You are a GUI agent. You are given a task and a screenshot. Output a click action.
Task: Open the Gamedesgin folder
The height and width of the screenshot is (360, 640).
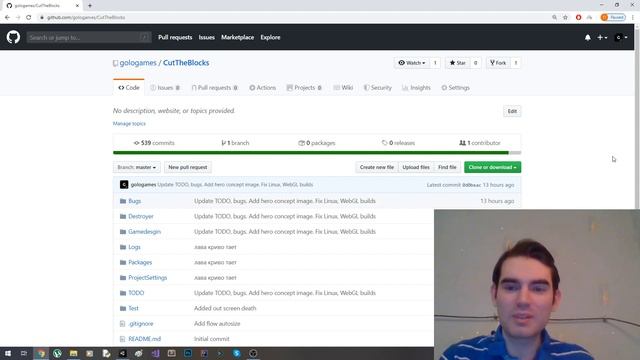click(144, 232)
